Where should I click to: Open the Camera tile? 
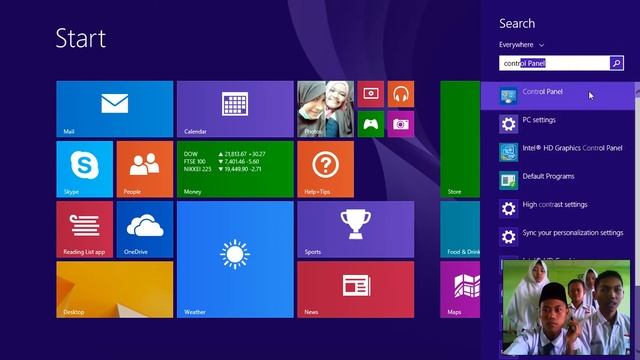(401, 124)
